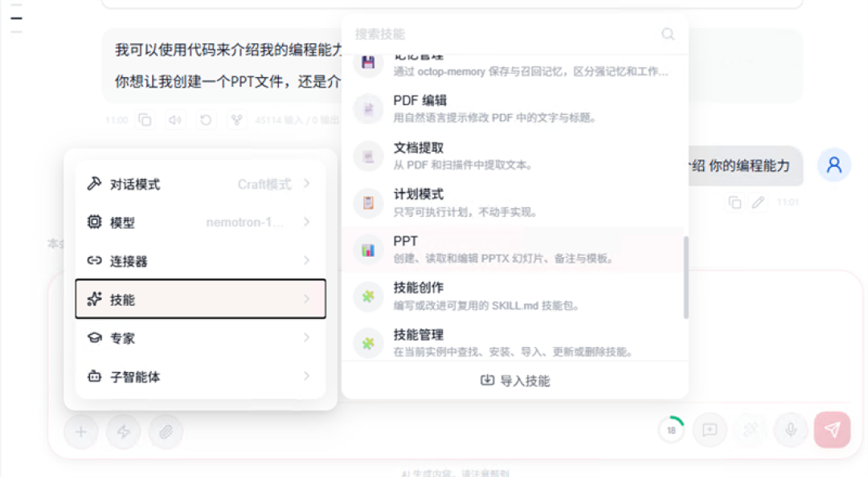The width and height of the screenshot is (868, 477).
Task: Click the magnifier search icon
Action: click(x=668, y=35)
